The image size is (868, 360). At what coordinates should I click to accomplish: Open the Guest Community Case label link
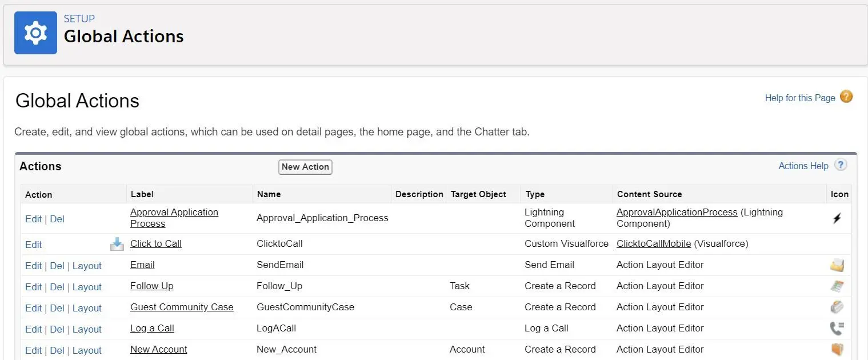[182, 307]
